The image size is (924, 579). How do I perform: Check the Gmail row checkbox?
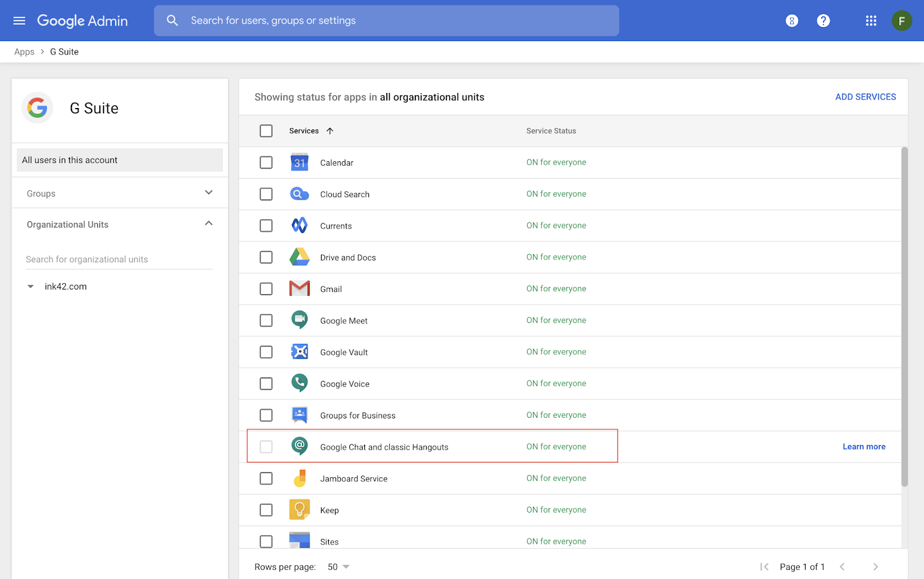tap(266, 288)
